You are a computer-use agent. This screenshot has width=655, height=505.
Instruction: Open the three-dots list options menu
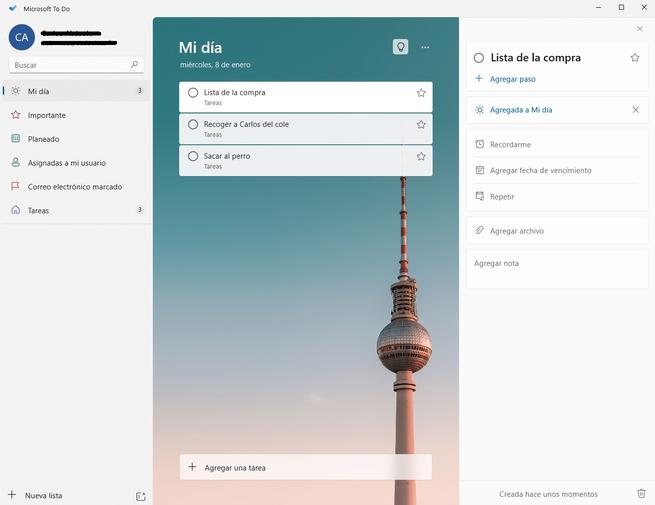[x=425, y=47]
